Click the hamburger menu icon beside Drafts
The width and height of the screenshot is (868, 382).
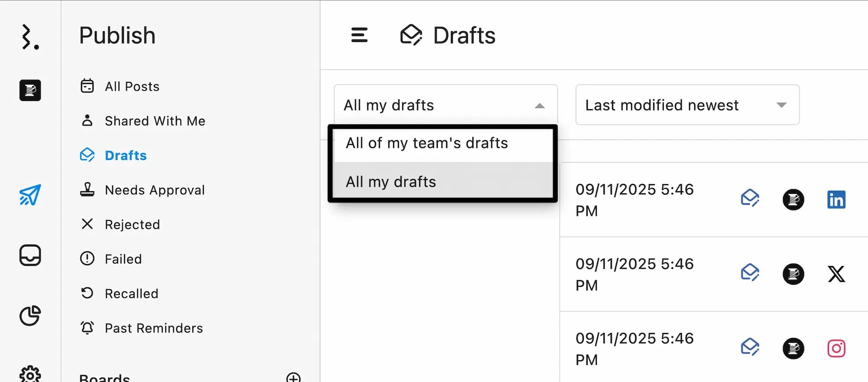(359, 35)
